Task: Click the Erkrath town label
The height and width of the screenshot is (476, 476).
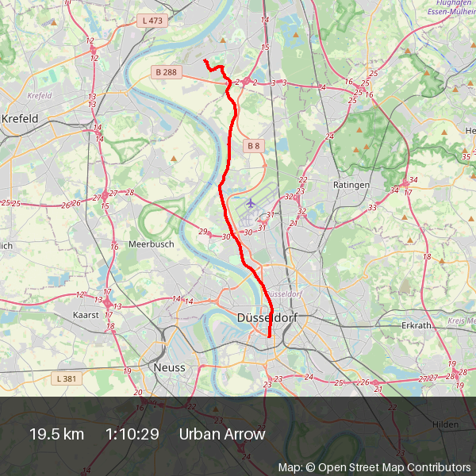Action: [416, 325]
